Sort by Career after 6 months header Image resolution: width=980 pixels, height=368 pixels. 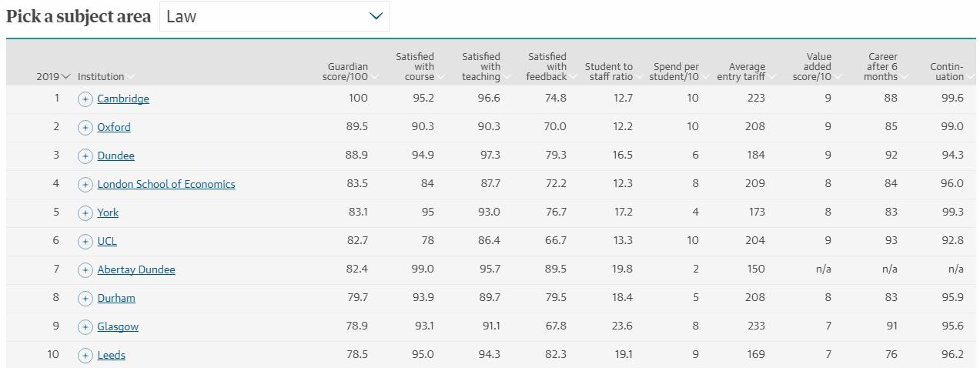[884, 67]
